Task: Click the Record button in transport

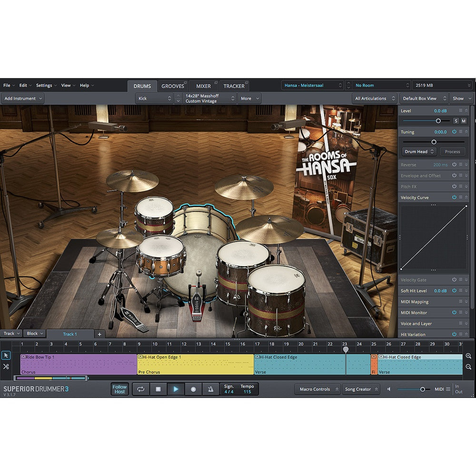Action: (x=193, y=389)
